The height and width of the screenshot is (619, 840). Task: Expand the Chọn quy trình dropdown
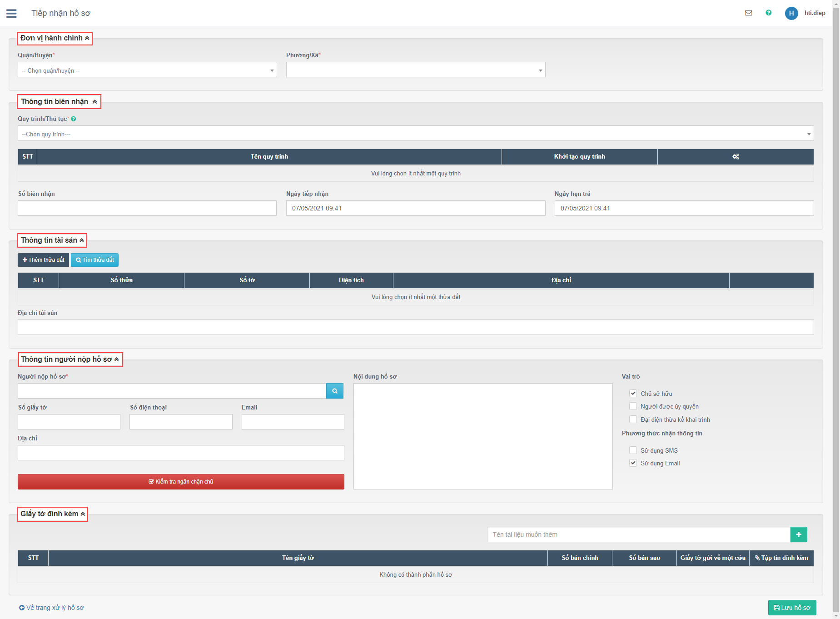[x=415, y=134]
